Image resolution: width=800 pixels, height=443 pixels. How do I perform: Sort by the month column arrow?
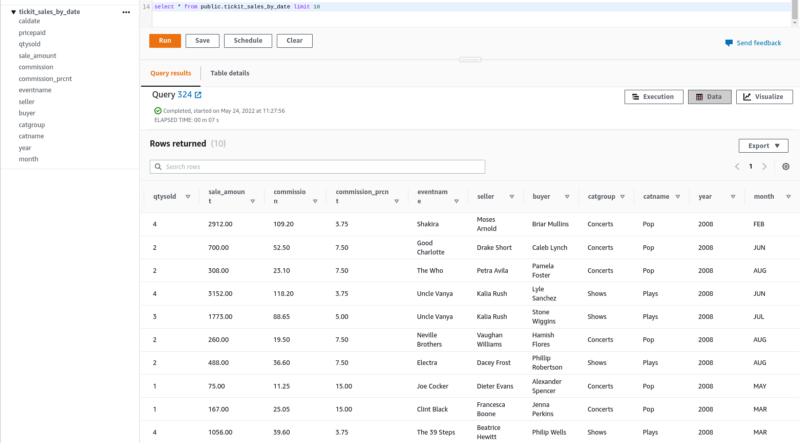click(788, 196)
